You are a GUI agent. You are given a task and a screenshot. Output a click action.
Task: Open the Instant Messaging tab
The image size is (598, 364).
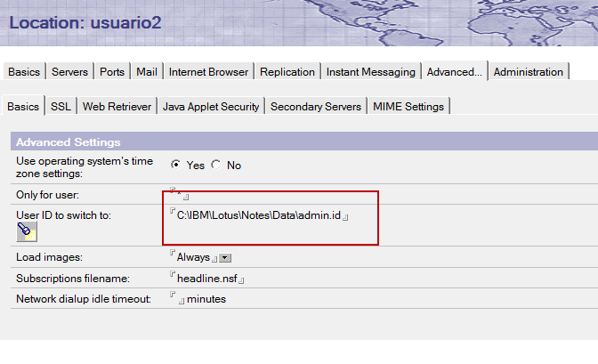(370, 72)
